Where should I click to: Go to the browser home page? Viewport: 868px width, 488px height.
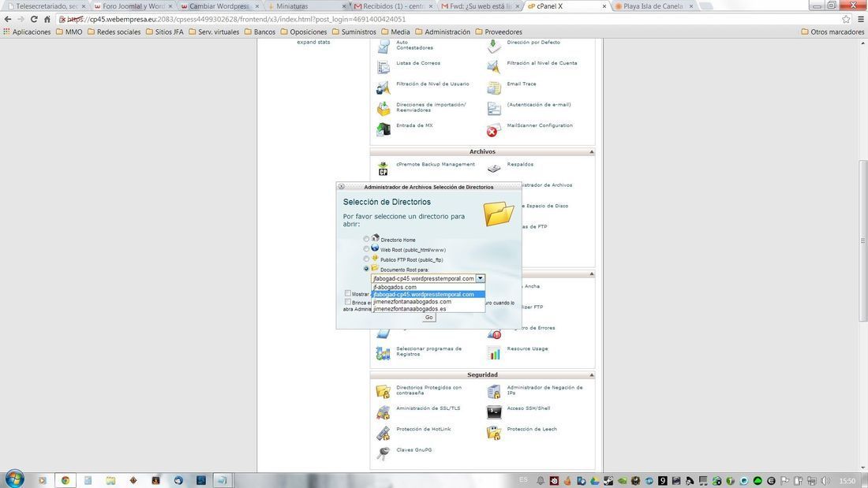(47, 19)
